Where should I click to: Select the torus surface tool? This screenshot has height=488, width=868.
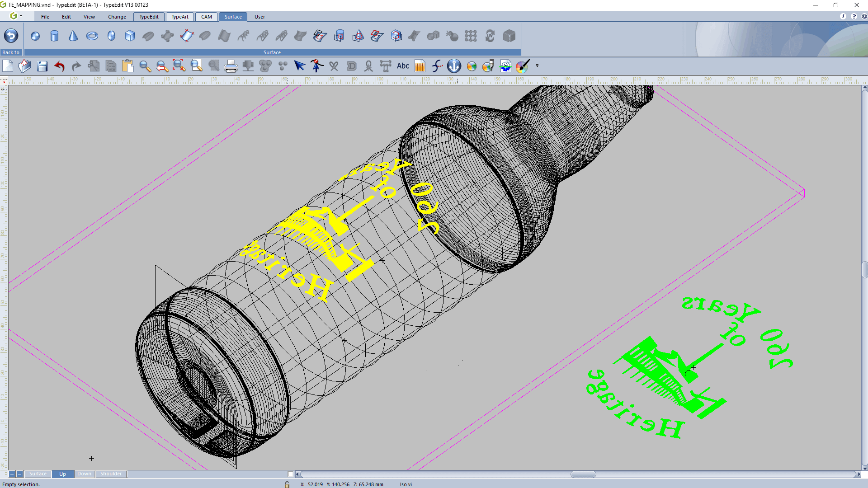(x=92, y=36)
